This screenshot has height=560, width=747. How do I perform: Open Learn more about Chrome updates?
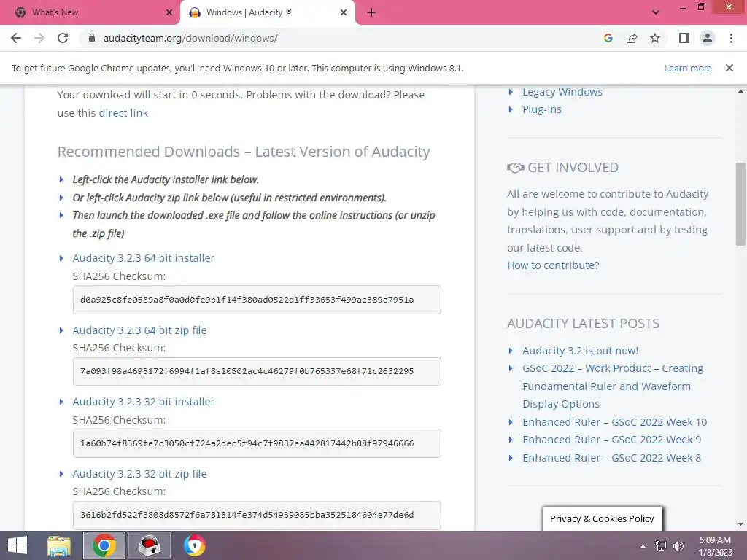click(x=688, y=68)
